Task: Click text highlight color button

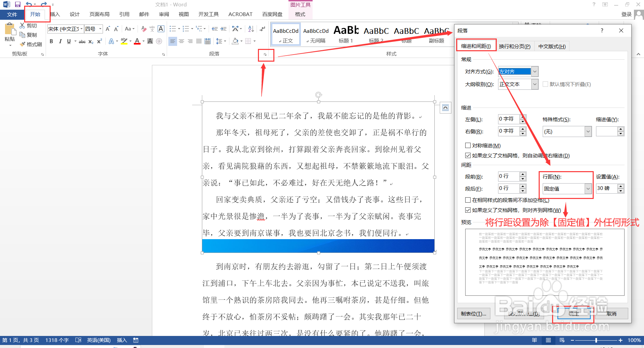Action: coord(124,41)
